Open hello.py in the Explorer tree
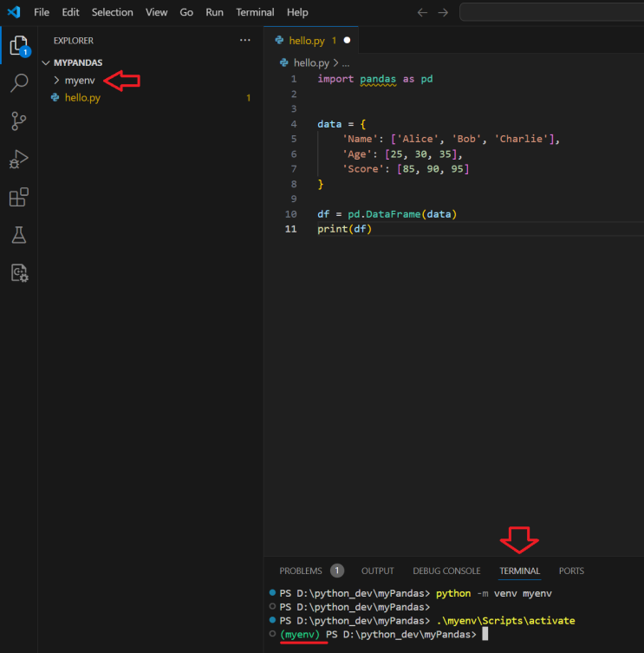The height and width of the screenshot is (653, 644). coord(82,97)
